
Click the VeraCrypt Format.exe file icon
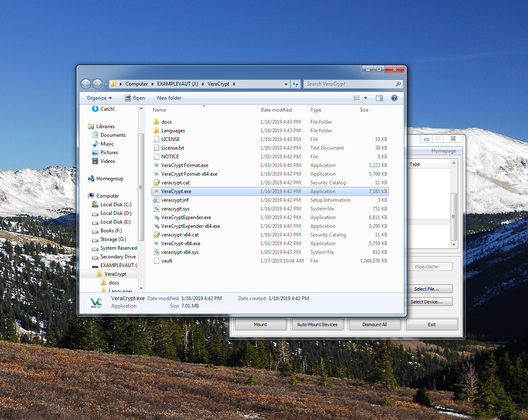click(x=156, y=165)
